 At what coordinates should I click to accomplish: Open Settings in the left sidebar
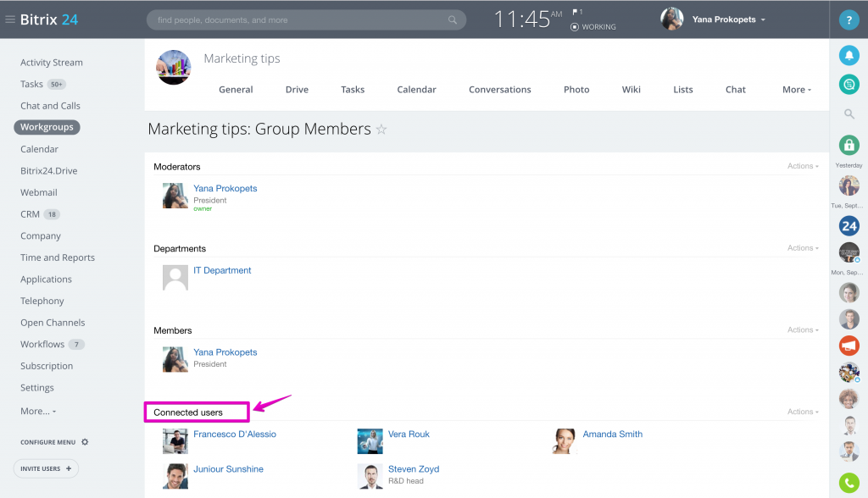(37, 387)
